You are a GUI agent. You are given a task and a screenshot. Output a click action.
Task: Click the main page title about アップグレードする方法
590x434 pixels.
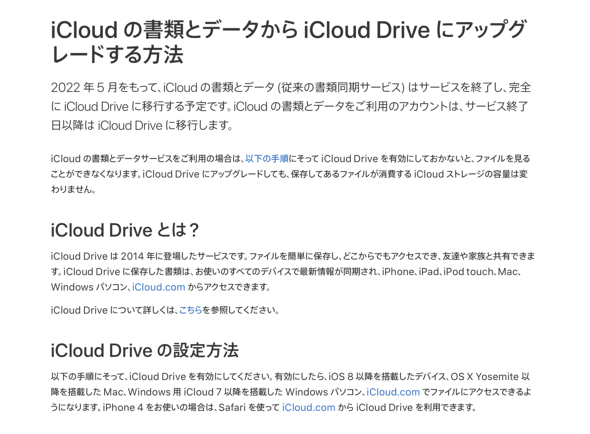click(289, 42)
